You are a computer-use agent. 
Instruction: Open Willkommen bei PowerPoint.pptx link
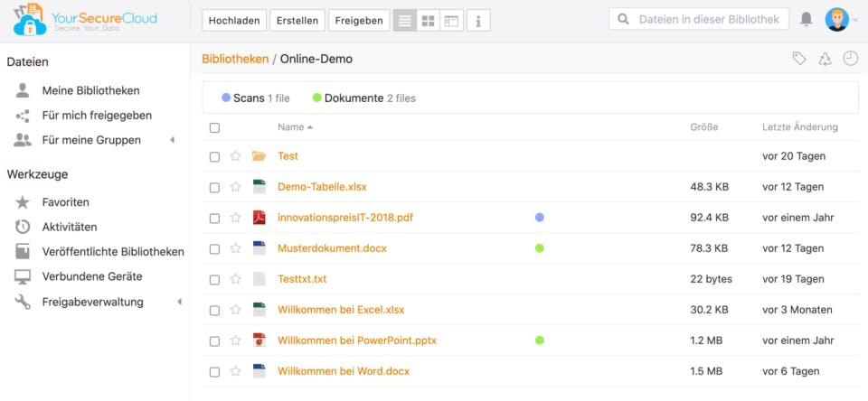357,340
